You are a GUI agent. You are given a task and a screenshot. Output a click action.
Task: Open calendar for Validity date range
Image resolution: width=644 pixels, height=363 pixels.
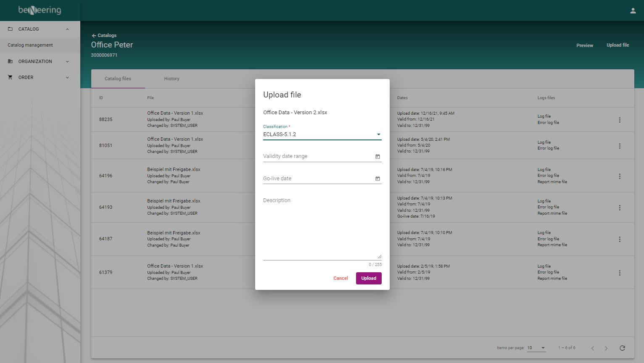[x=377, y=157]
